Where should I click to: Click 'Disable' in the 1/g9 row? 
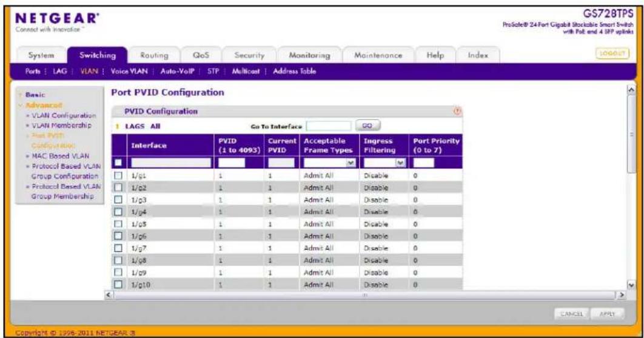tap(376, 272)
